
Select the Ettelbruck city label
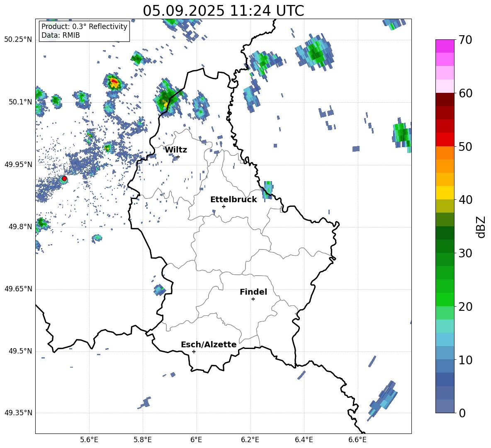[233, 200]
